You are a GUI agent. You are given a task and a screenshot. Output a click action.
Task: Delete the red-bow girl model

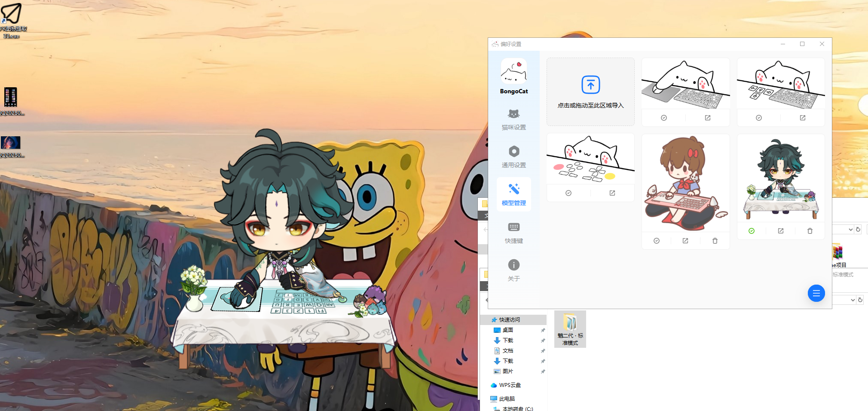pos(715,241)
